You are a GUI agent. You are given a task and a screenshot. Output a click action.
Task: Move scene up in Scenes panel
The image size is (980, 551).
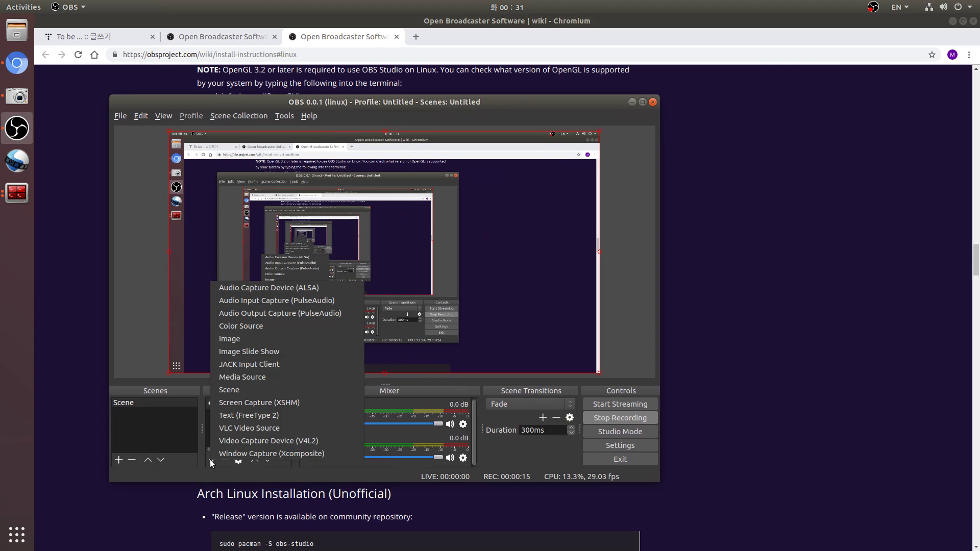pyautogui.click(x=148, y=460)
